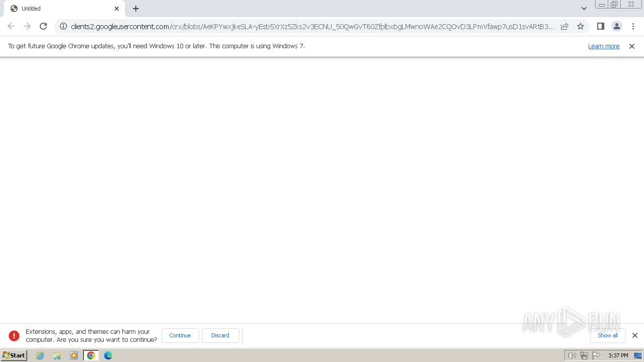Screen dimensions: 644x362
Task: Close the downloads bar
Action: (635, 335)
